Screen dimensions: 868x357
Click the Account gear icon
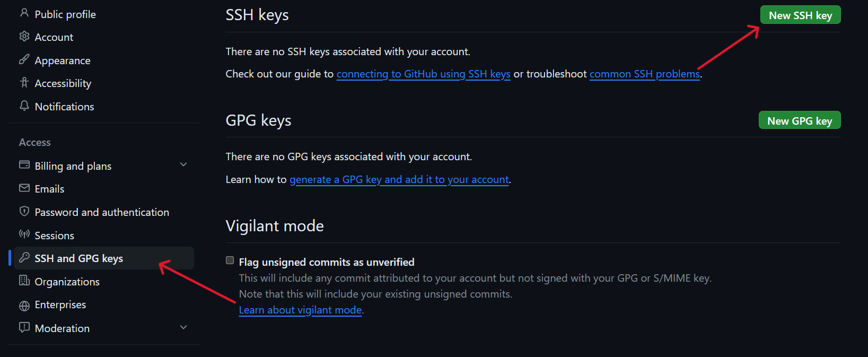point(24,36)
